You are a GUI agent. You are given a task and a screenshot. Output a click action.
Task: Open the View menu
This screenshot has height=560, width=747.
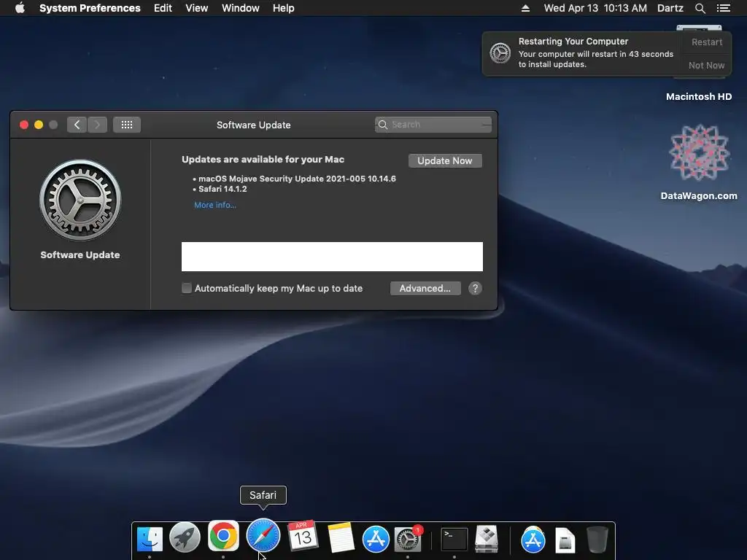pyautogui.click(x=197, y=8)
